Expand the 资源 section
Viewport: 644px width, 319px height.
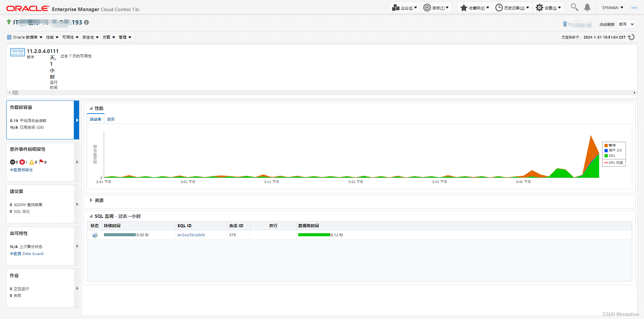[x=91, y=200]
